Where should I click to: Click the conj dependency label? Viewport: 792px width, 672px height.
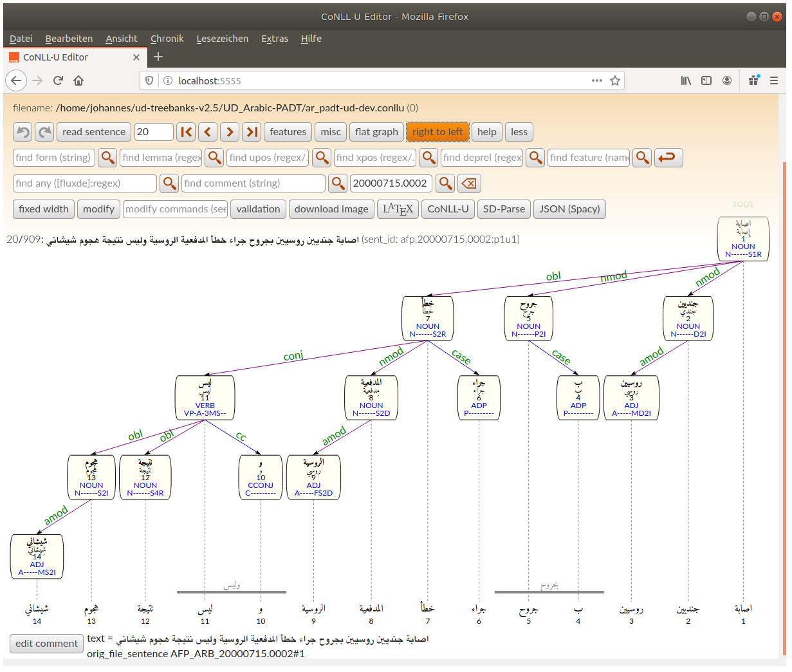coord(293,355)
